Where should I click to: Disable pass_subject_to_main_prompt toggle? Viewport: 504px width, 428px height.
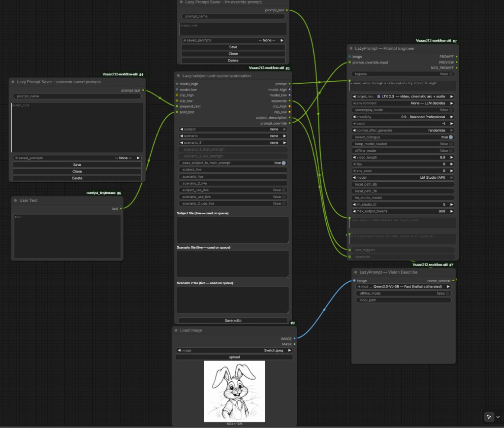284,163
